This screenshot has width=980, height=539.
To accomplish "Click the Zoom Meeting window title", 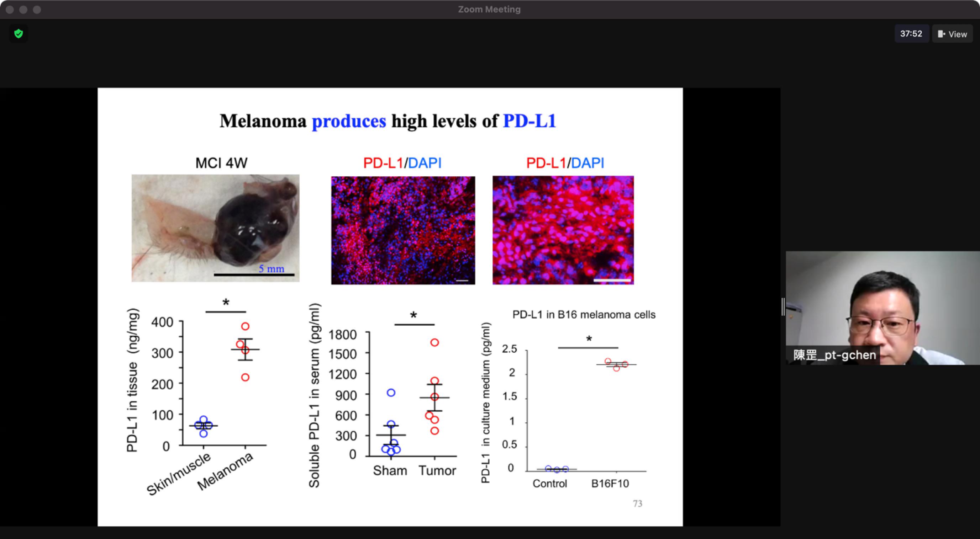I will [489, 10].
